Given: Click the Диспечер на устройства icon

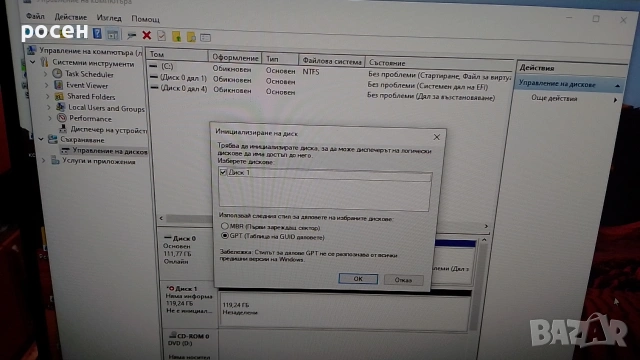Looking at the screenshot, I should pos(63,129).
